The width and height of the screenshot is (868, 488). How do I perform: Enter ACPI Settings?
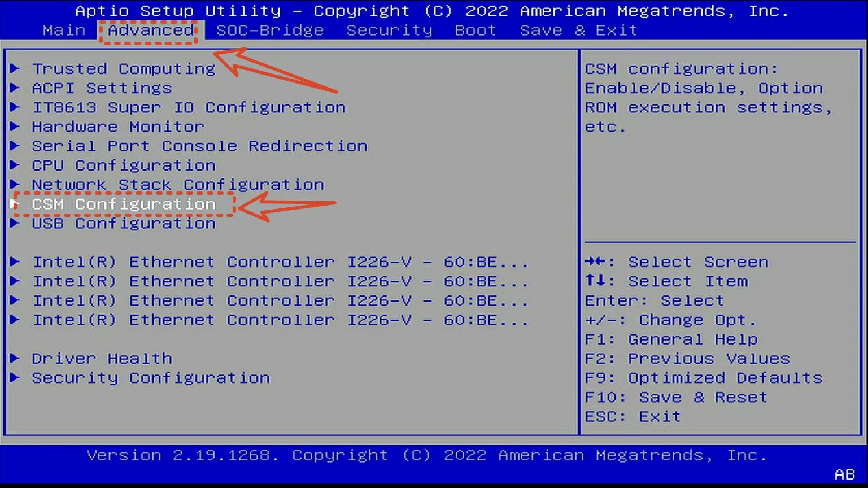(102, 88)
